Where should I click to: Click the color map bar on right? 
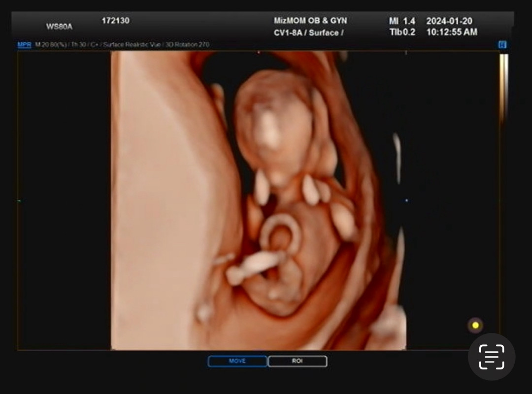point(503,89)
